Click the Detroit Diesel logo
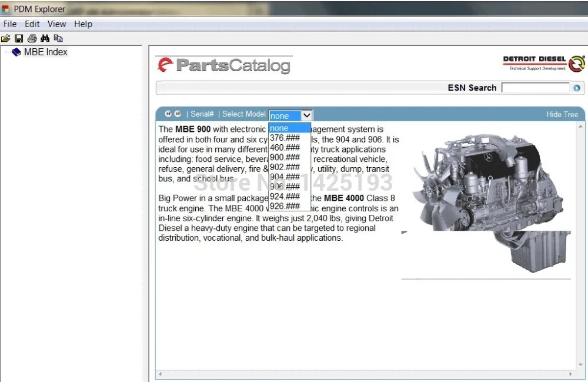The width and height of the screenshot is (588, 382). (544, 64)
